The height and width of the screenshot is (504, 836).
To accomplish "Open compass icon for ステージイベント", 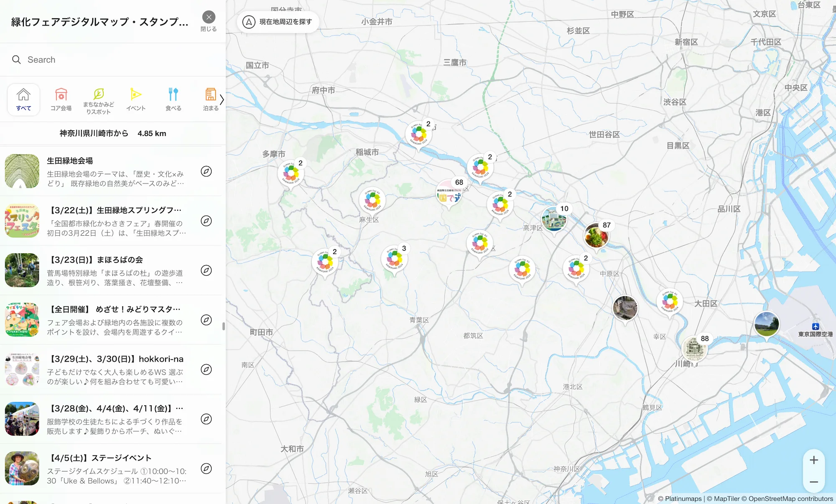I will coord(206,468).
